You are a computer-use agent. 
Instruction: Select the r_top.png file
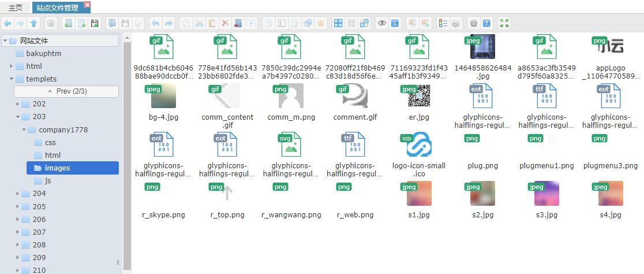click(x=227, y=193)
